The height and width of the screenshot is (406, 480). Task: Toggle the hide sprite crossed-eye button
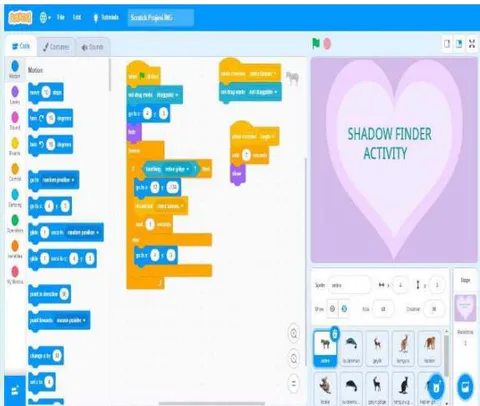pyautogui.click(x=344, y=309)
